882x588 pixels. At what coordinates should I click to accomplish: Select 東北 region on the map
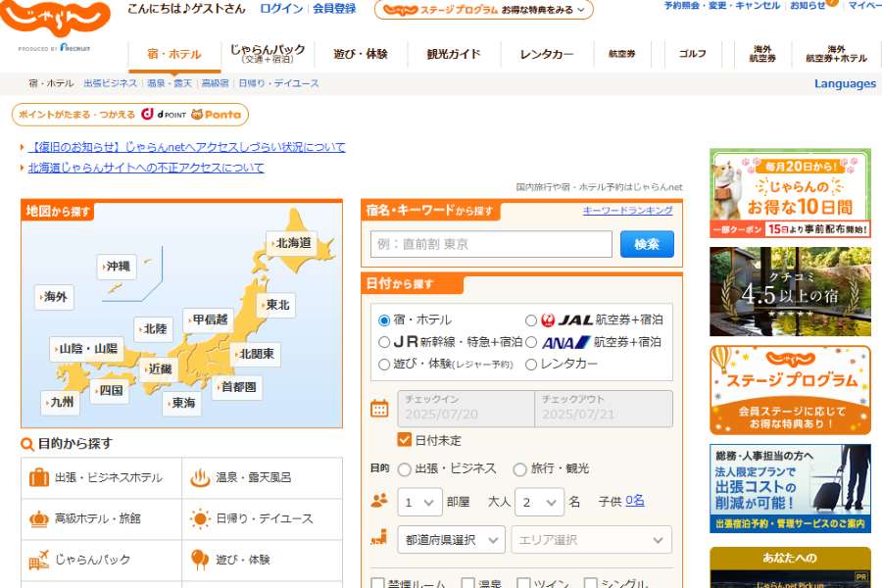(275, 305)
